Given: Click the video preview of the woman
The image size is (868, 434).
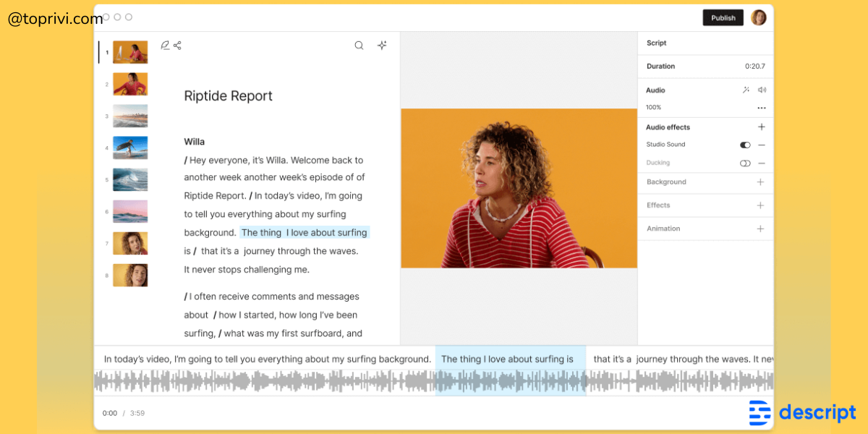Looking at the screenshot, I should (x=519, y=188).
